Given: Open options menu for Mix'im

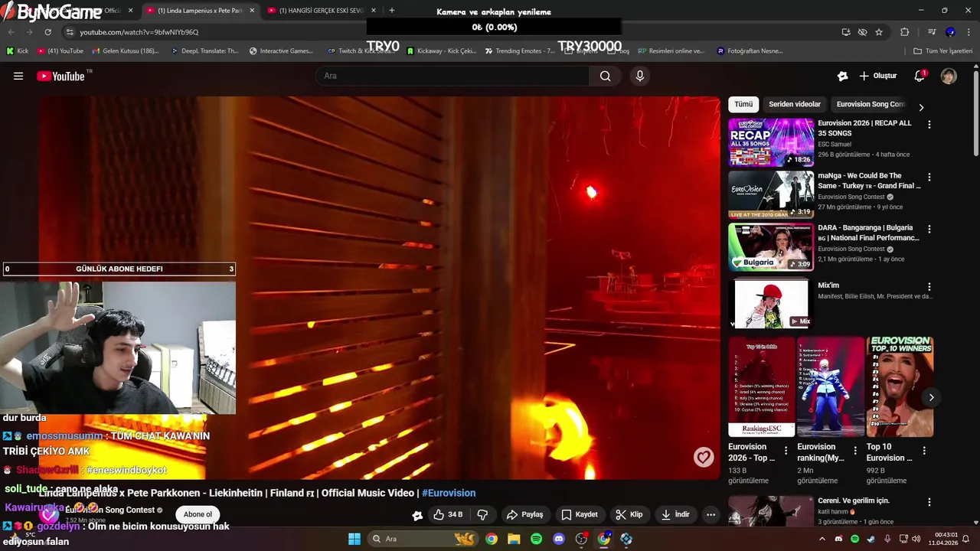Looking at the screenshot, I should coord(929,286).
